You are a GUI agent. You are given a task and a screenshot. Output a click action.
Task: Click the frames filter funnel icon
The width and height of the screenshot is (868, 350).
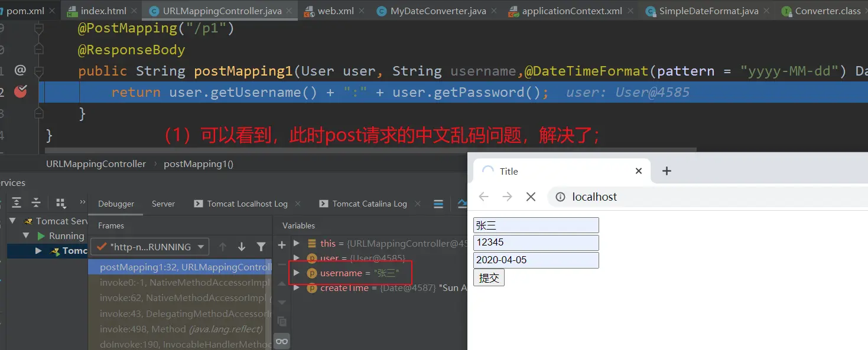click(261, 247)
